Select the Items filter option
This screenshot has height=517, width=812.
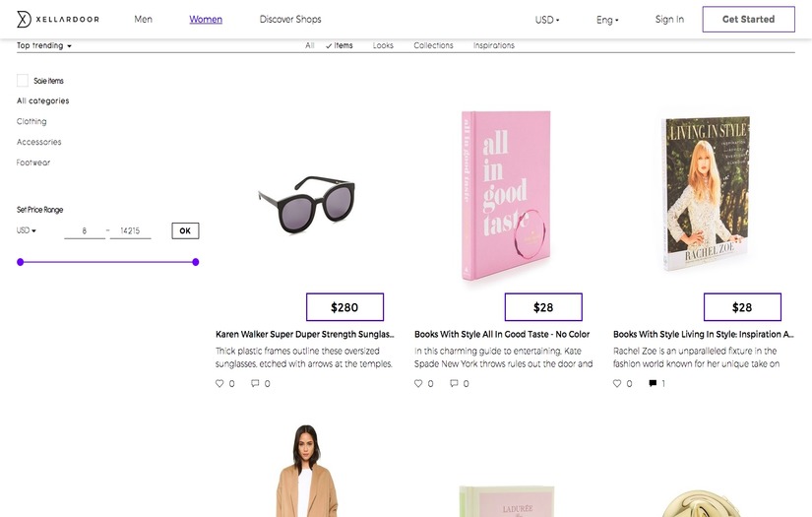tap(340, 45)
